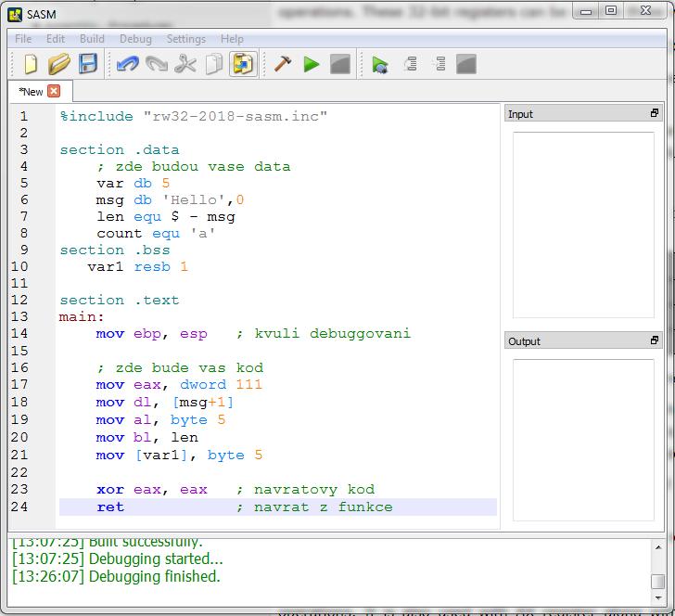Stop the running program with the gray square
The image size is (675, 616).
tap(340, 65)
